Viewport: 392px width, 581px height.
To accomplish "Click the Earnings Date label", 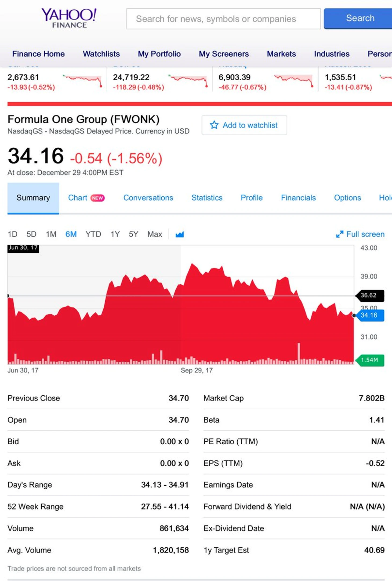I will tap(228, 485).
